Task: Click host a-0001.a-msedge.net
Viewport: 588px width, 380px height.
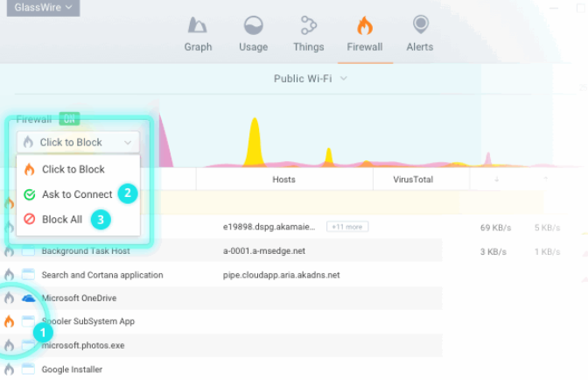Action: [264, 251]
